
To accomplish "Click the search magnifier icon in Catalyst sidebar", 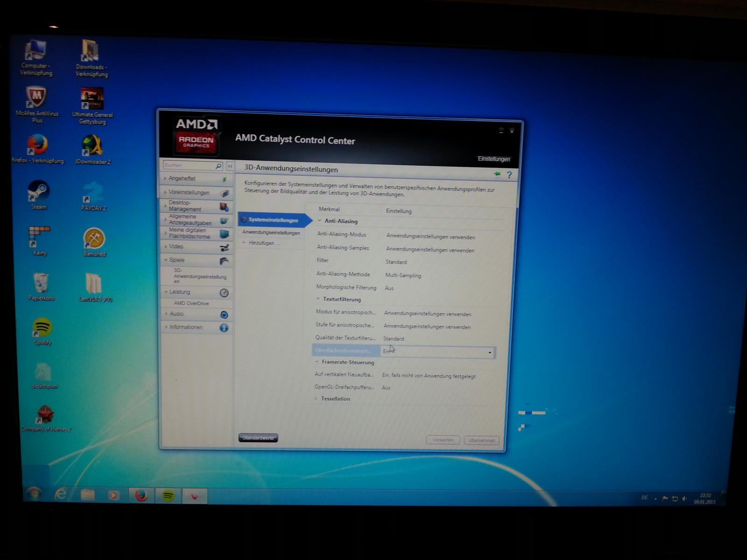I will pyautogui.click(x=218, y=166).
